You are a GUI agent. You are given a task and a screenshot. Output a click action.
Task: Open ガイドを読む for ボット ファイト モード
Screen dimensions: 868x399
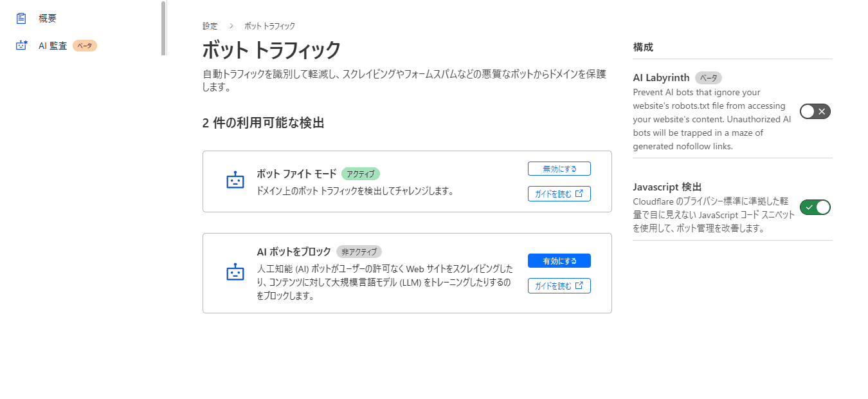click(x=554, y=193)
